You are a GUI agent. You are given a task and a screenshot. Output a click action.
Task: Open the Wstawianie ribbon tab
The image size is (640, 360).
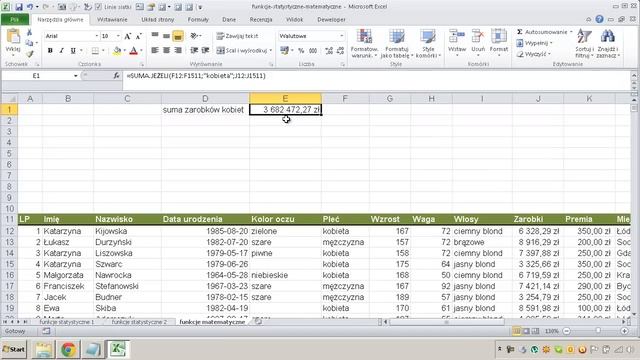112,20
